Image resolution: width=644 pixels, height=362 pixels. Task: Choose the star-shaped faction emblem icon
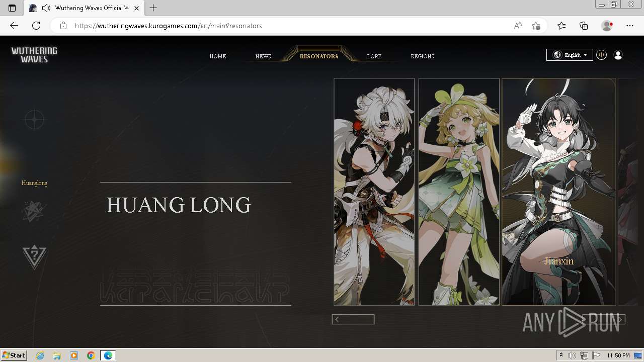click(34, 211)
